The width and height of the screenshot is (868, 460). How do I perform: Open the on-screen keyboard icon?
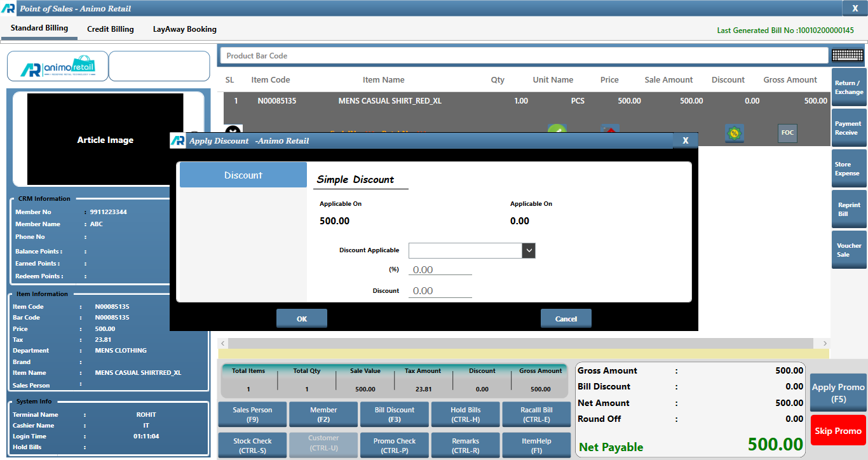point(848,55)
